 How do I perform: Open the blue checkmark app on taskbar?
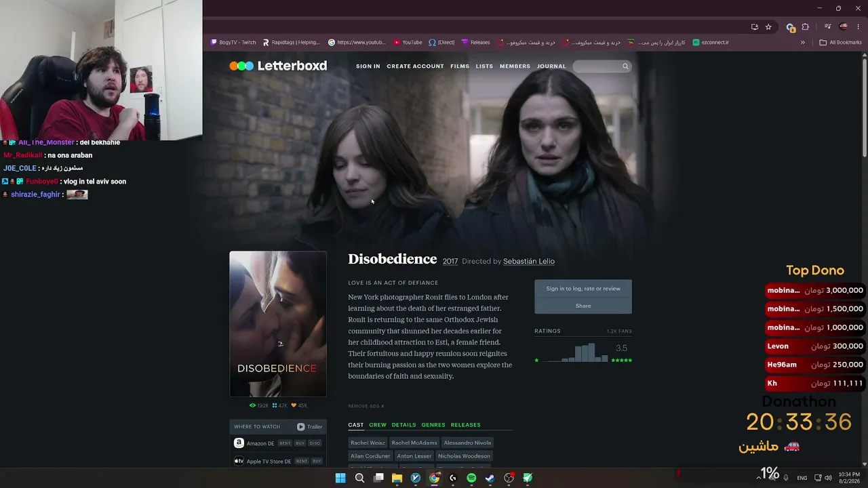tap(416, 478)
